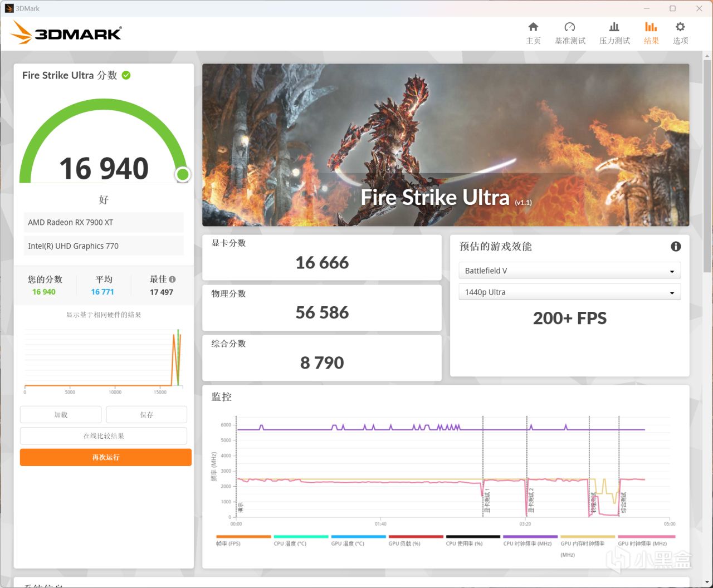Click the 保存 save button
Image resolution: width=713 pixels, height=588 pixels.
point(146,415)
